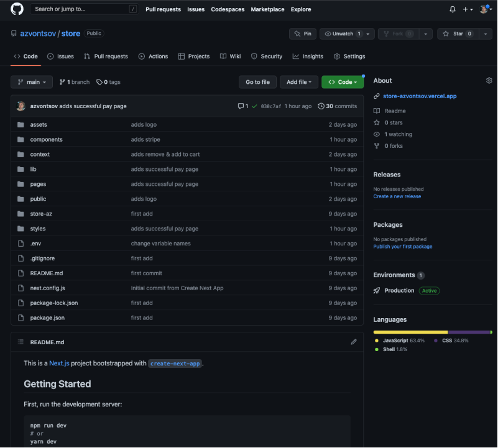Click the commit author avatar
The width and height of the screenshot is (498, 448).
pos(21,106)
